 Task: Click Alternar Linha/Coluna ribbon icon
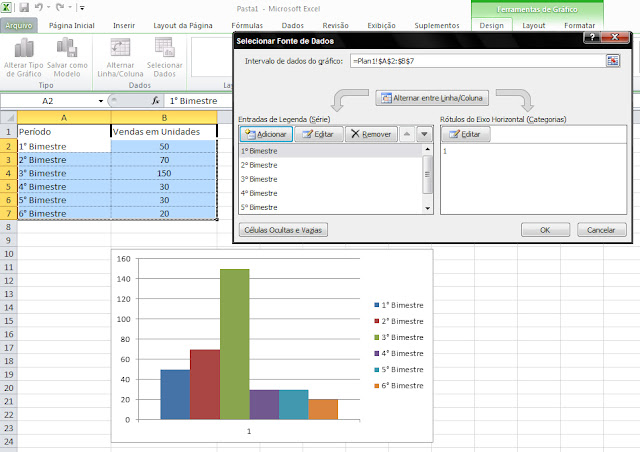pos(120,47)
